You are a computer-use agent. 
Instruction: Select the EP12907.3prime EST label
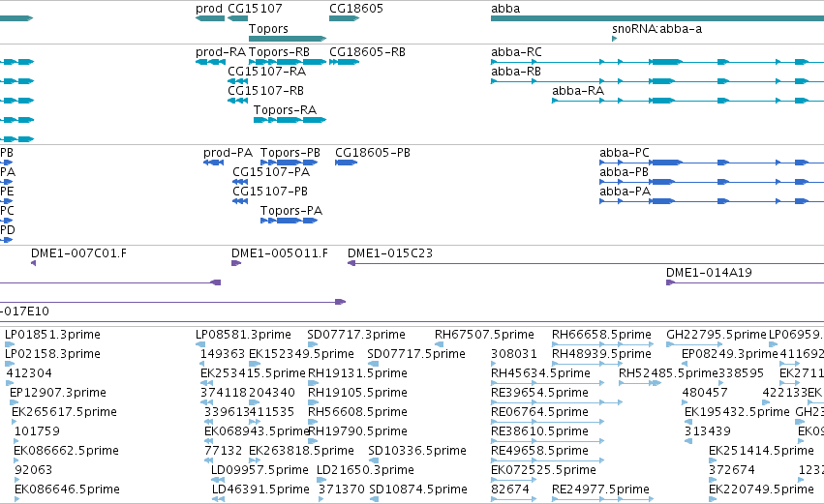pos(58,393)
